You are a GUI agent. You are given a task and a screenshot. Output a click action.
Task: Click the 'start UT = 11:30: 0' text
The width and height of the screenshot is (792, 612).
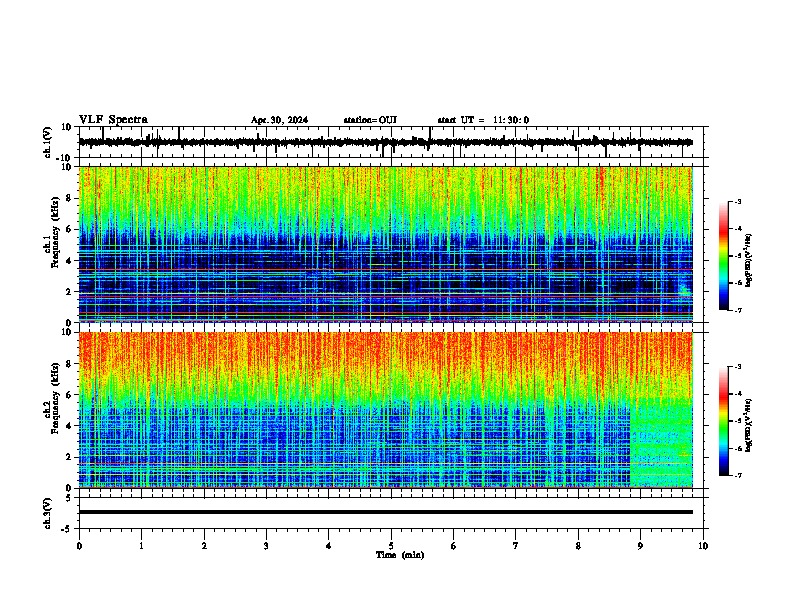(x=483, y=120)
